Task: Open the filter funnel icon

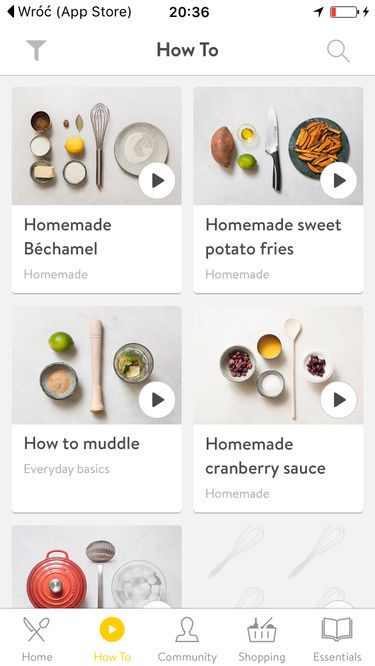Action: [x=36, y=51]
